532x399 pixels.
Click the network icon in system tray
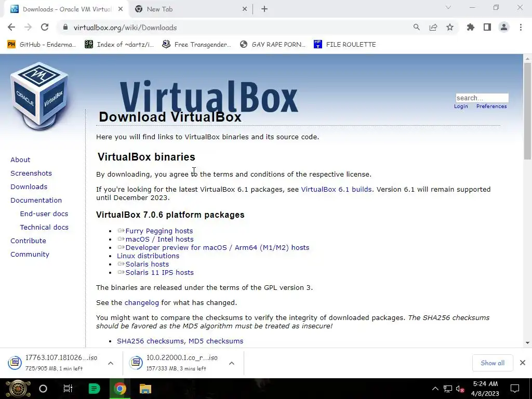pyautogui.click(x=448, y=389)
